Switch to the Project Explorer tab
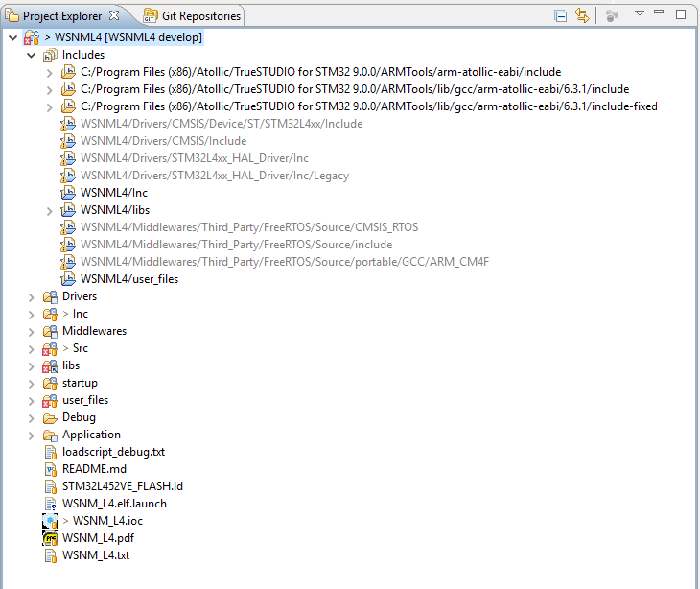The image size is (700, 589). pyautogui.click(x=62, y=16)
